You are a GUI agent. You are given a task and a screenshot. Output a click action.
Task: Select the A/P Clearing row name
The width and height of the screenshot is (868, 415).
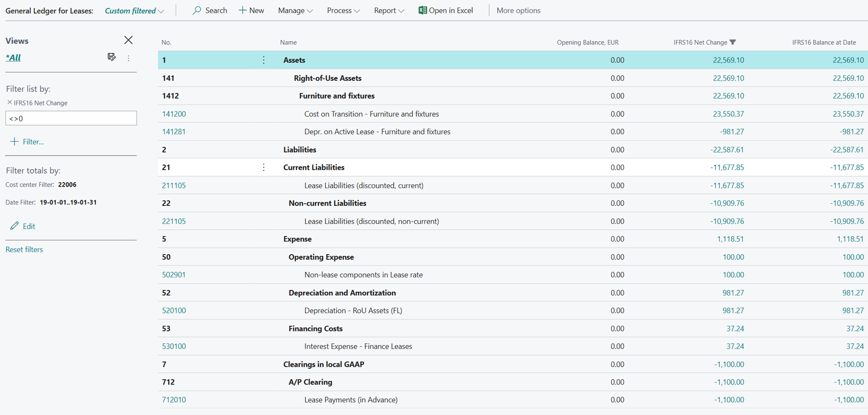[310, 382]
